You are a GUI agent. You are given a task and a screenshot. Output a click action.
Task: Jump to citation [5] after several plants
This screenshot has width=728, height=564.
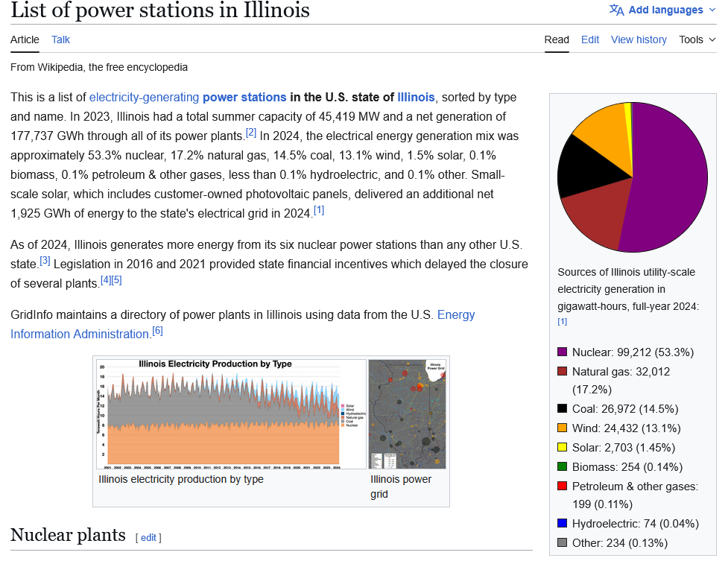pyautogui.click(x=116, y=280)
